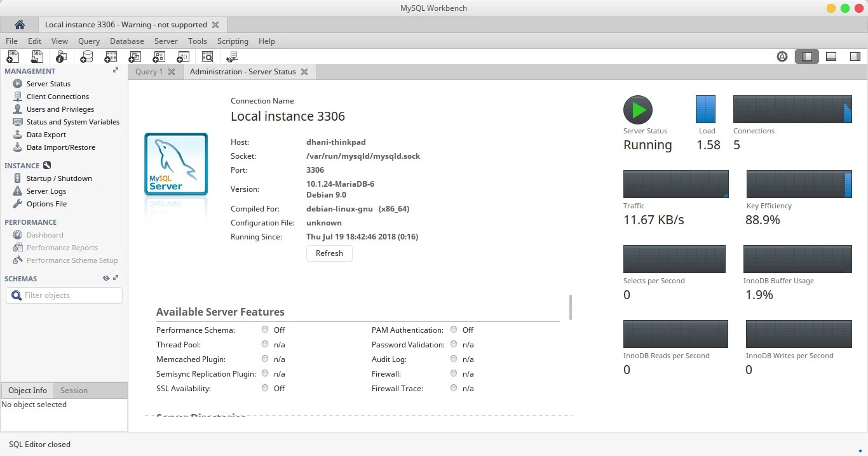Refresh the Schemas list icon
Viewport: 868px width, 456px height.
point(106,278)
